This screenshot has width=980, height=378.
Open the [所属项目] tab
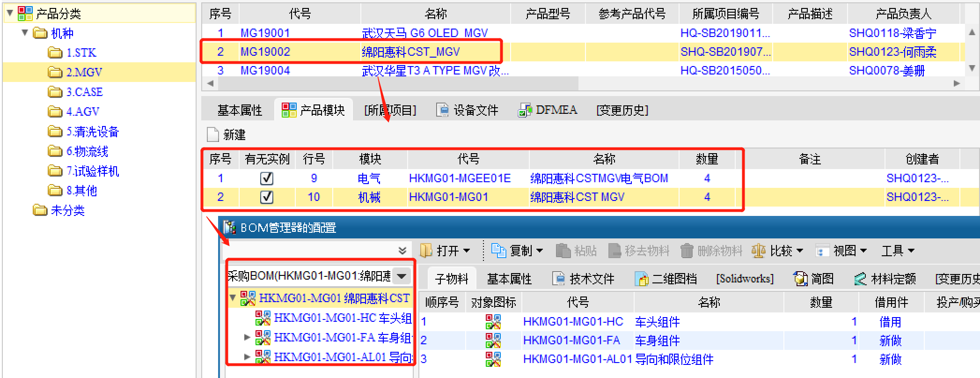[x=390, y=110]
